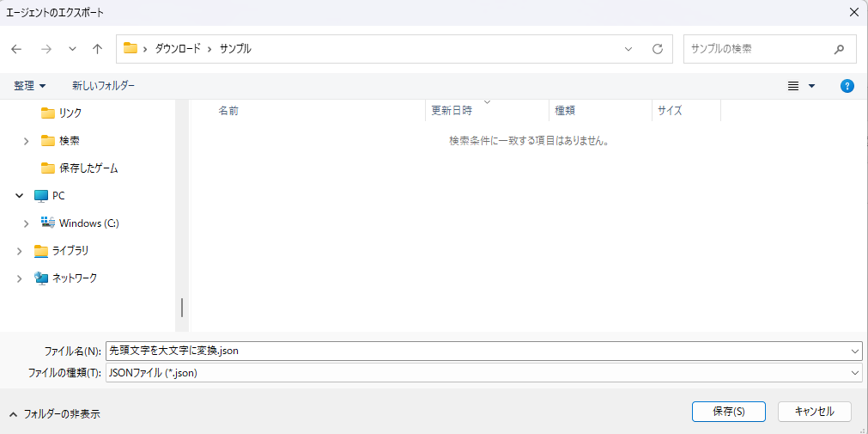Click the navigation pane scrollbar thumb
868x434 pixels.
click(181, 307)
